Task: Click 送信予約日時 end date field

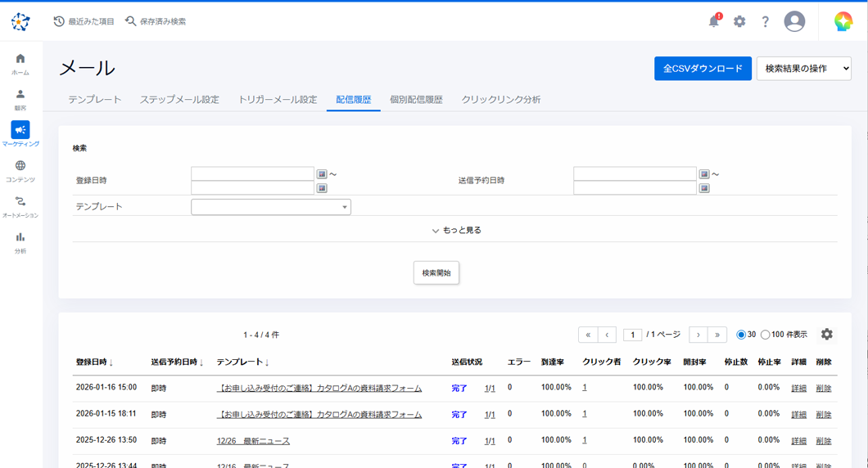Action: (x=635, y=188)
